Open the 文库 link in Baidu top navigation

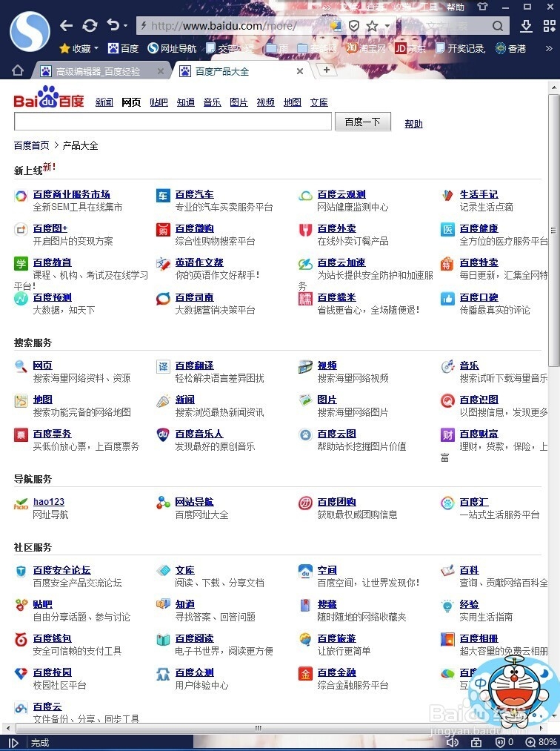click(x=319, y=102)
